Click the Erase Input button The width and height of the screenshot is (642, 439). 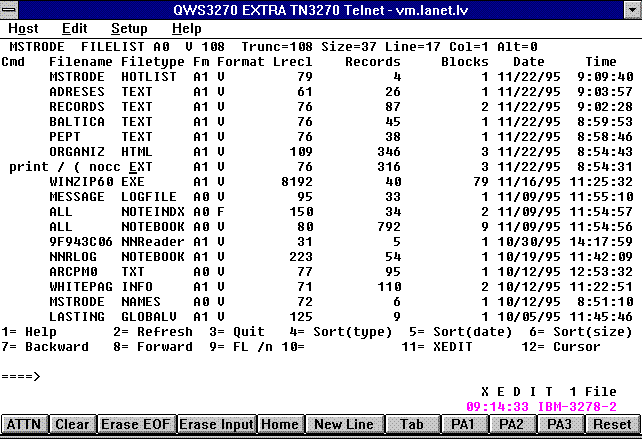tap(216, 424)
